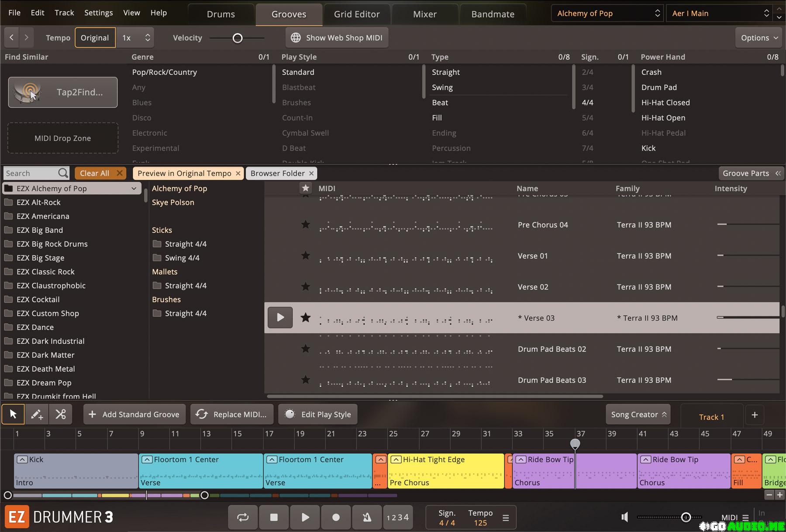Open the Alchemy of Pop library dropdown

coord(607,13)
